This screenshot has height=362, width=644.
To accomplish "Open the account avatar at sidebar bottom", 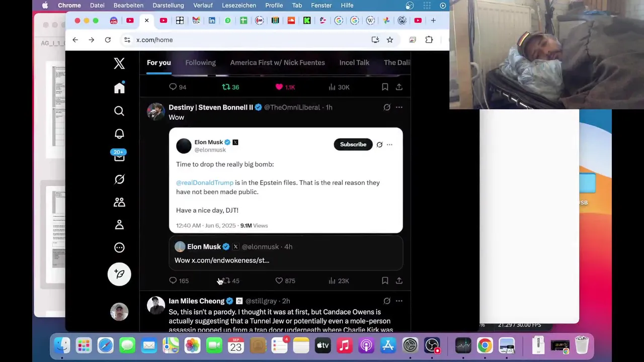I will point(119,312).
